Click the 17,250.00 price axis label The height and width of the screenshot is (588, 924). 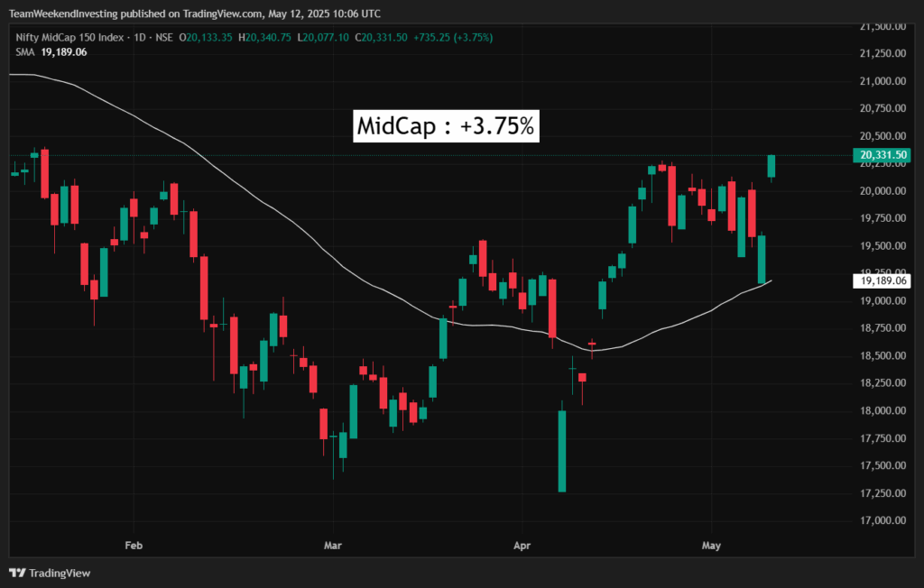point(882,492)
